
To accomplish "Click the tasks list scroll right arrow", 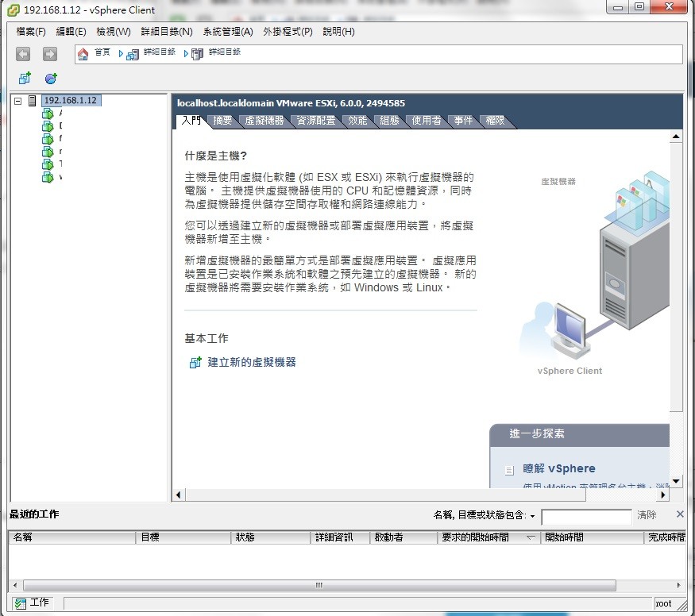I will click(678, 586).
